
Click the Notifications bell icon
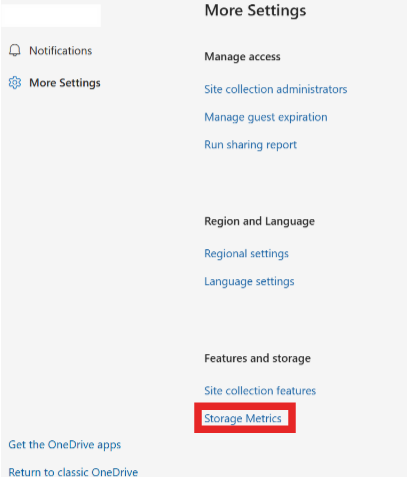[15, 50]
